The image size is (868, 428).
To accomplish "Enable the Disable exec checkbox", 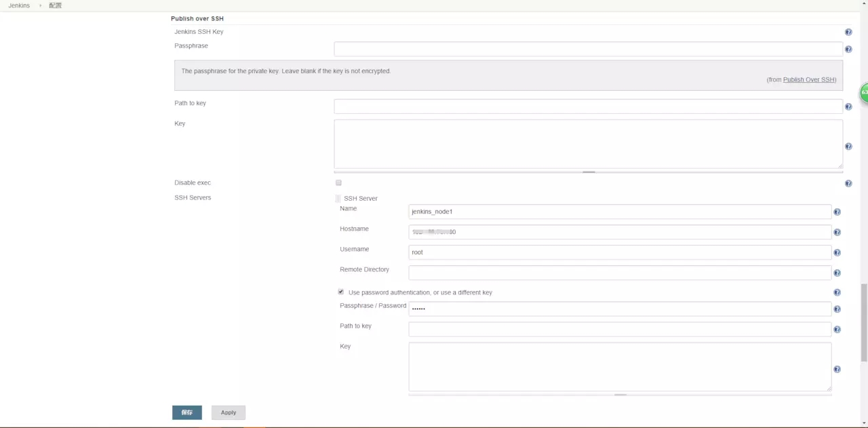I will (338, 183).
